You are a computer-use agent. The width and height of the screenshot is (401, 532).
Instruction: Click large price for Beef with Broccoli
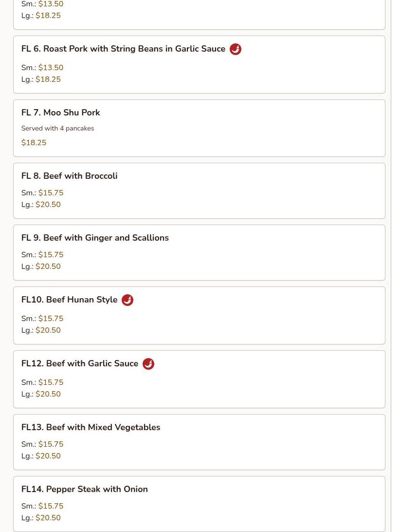tap(48, 205)
